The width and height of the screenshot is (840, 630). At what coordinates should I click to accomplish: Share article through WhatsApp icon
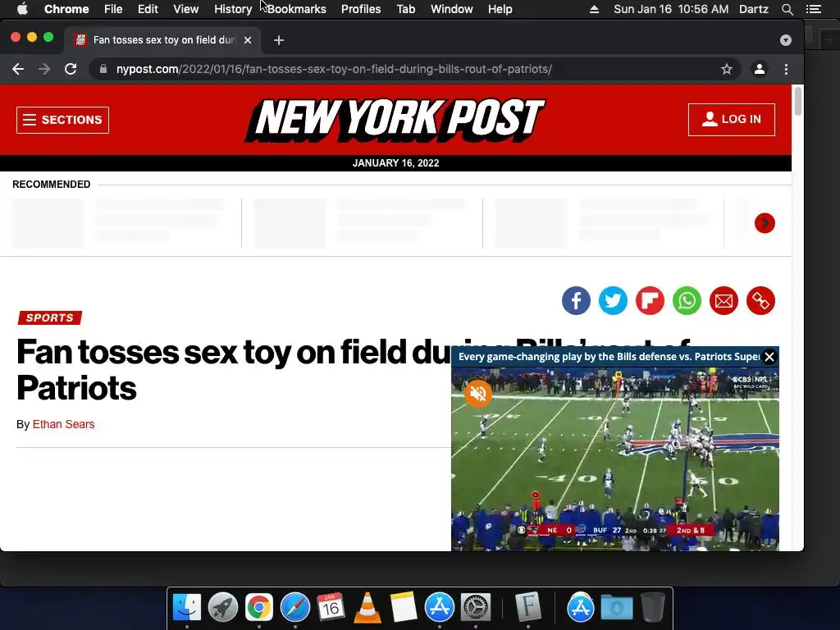pyautogui.click(x=687, y=300)
